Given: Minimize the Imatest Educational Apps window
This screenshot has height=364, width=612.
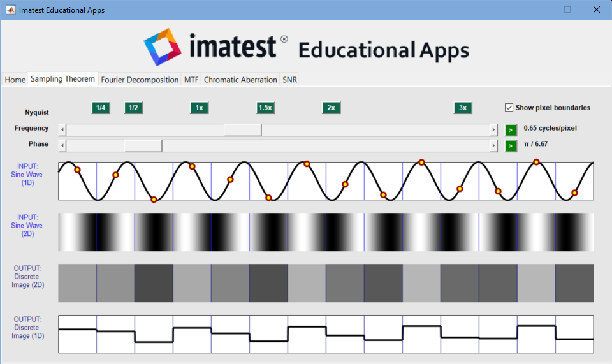Looking at the screenshot, I should pos(539,10).
